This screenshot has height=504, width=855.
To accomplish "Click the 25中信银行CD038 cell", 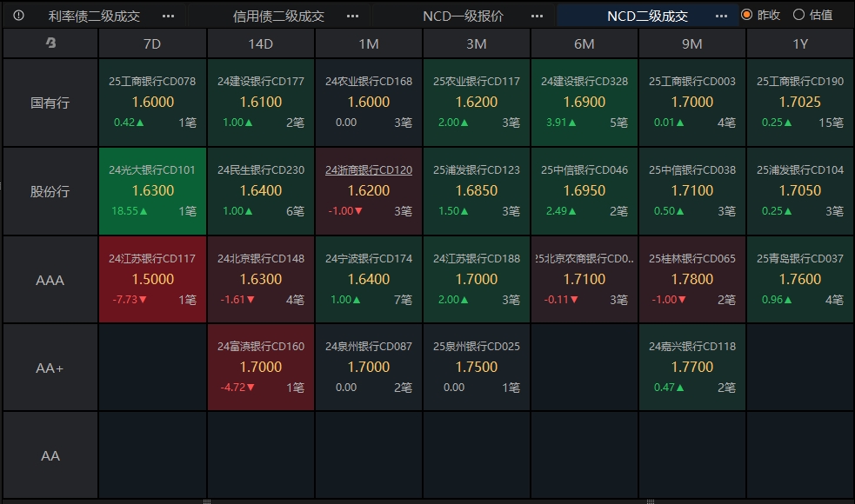I will click(692, 191).
